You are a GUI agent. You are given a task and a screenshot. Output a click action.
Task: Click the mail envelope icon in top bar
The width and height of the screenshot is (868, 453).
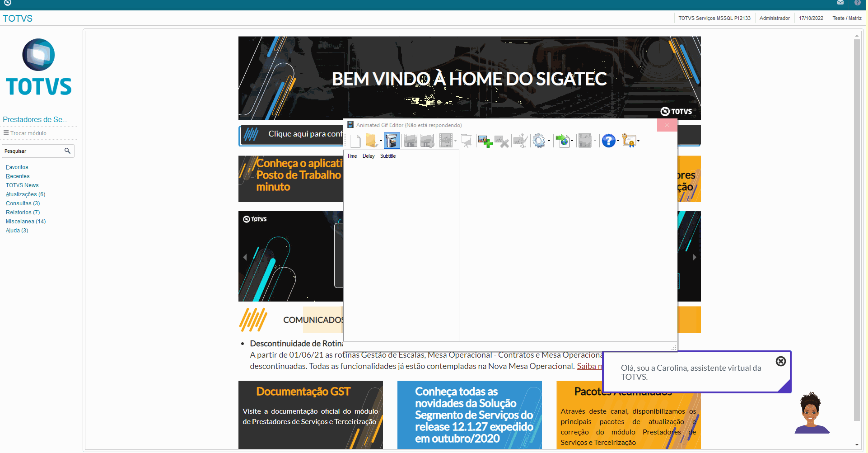click(x=840, y=3)
